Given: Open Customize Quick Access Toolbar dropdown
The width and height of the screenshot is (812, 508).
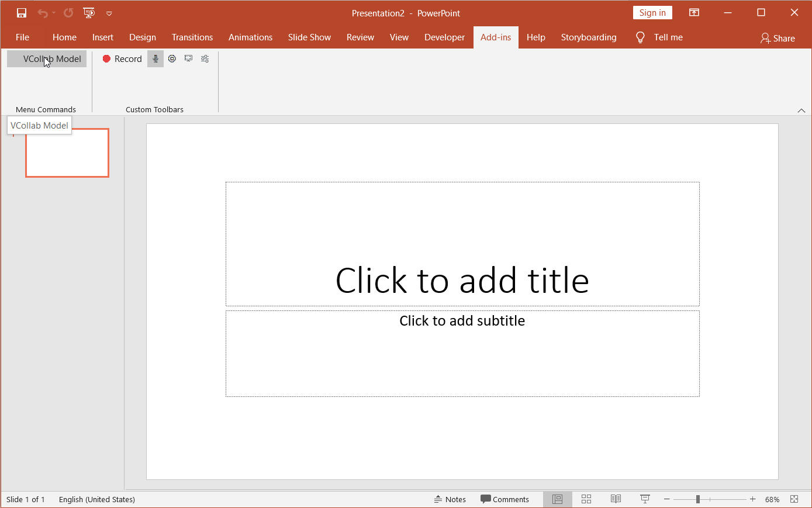Looking at the screenshot, I should coord(109,13).
